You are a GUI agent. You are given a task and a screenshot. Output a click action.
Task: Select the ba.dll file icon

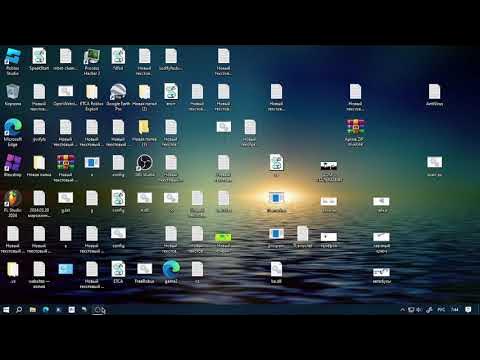pos(276,272)
